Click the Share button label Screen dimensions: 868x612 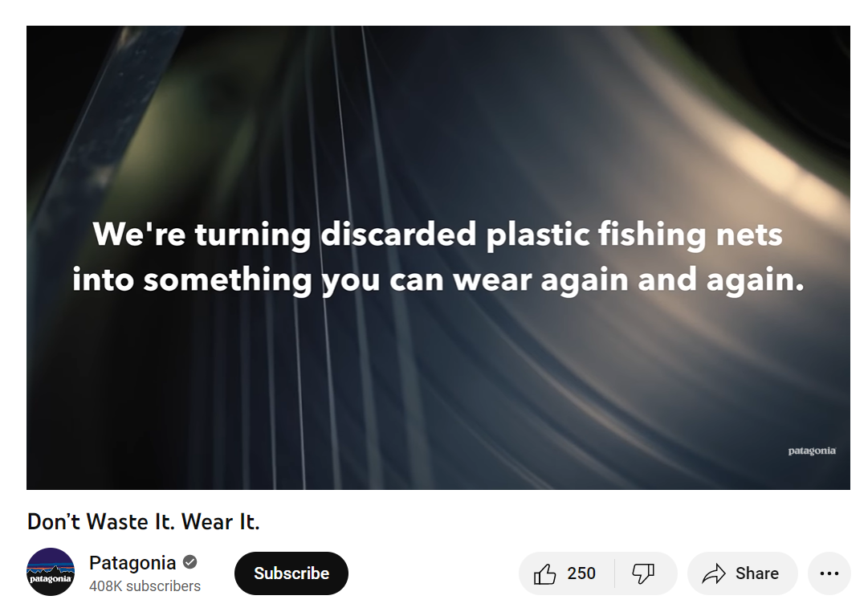tap(756, 573)
